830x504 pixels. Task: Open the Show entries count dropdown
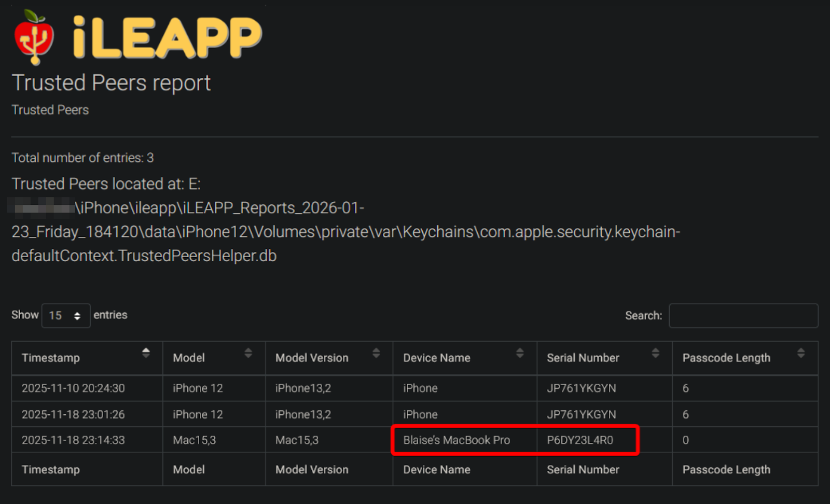point(66,315)
